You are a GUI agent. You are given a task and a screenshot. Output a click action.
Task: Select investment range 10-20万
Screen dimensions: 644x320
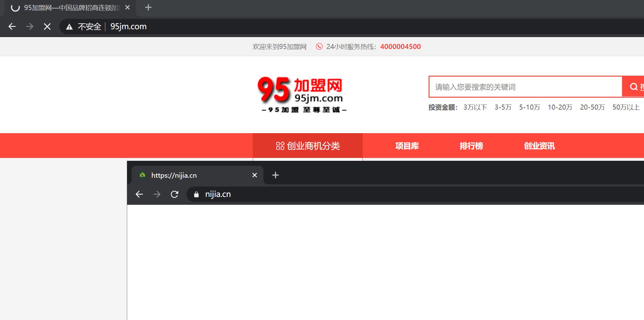[x=560, y=107]
